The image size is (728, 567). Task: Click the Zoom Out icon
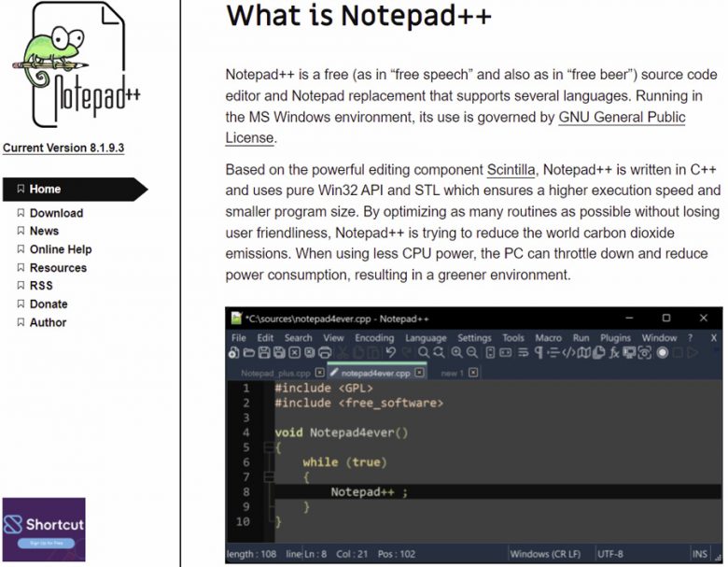click(x=471, y=352)
